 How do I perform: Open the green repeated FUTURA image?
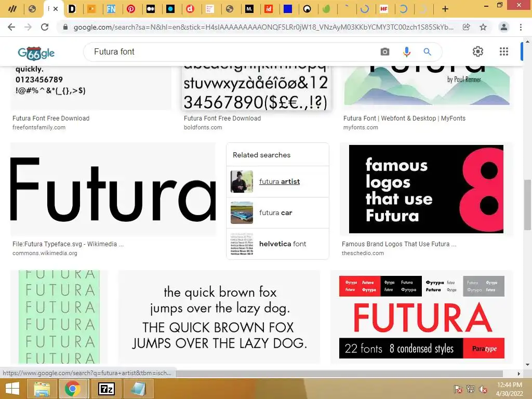[x=59, y=317]
